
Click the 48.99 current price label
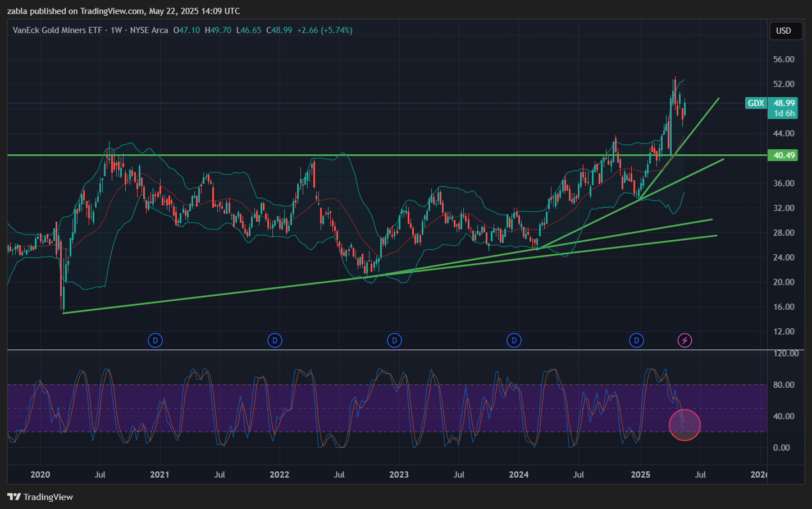[784, 103]
